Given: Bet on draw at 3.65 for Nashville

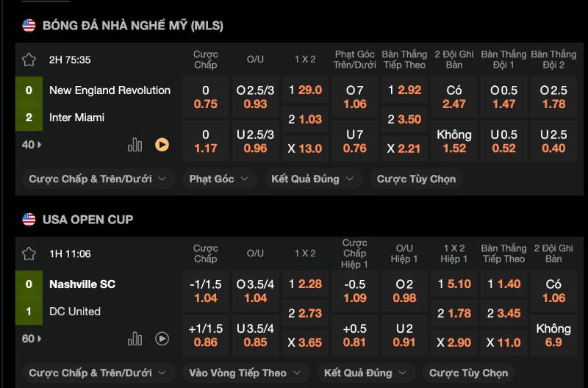Looking at the screenshot, I should click(305, 342).
